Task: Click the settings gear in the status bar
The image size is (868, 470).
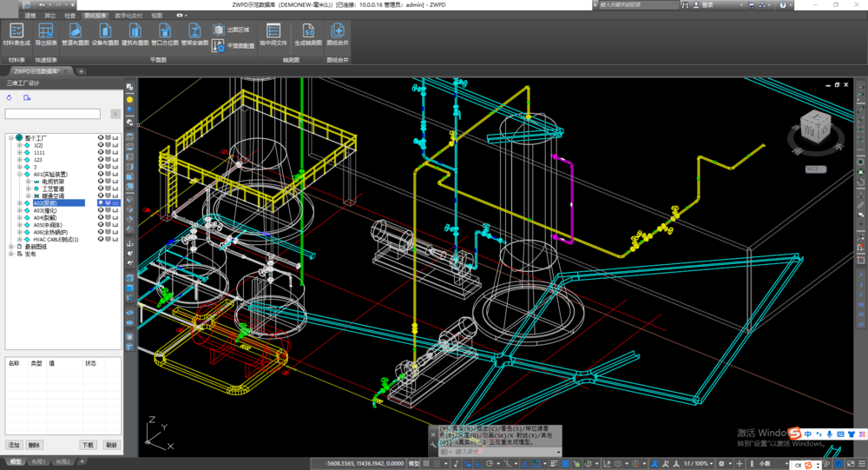Action: [x=721, y=463]
